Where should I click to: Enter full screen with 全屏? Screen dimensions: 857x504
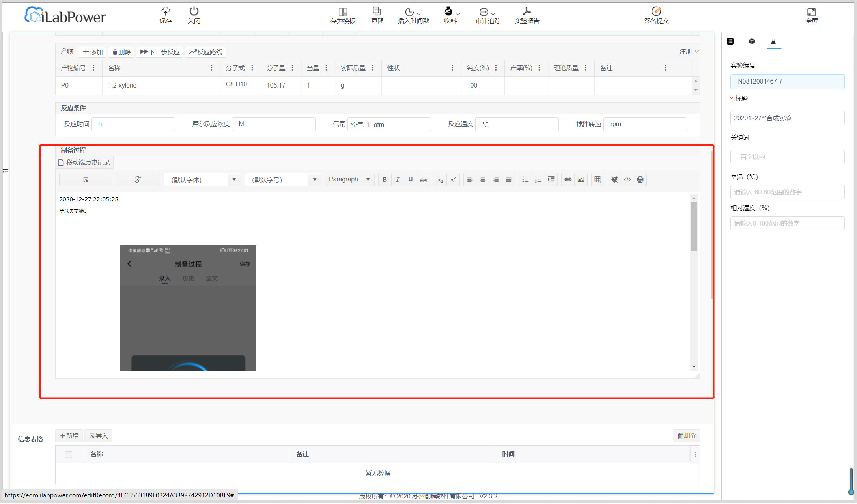811,16
